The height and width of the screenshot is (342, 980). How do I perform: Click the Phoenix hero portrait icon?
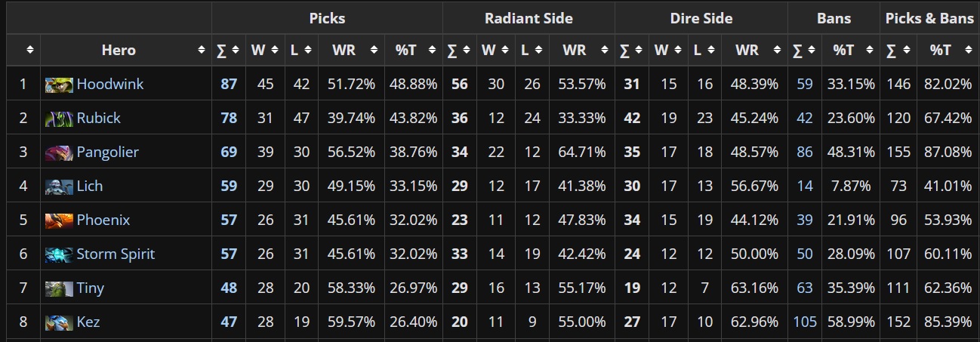59,220
